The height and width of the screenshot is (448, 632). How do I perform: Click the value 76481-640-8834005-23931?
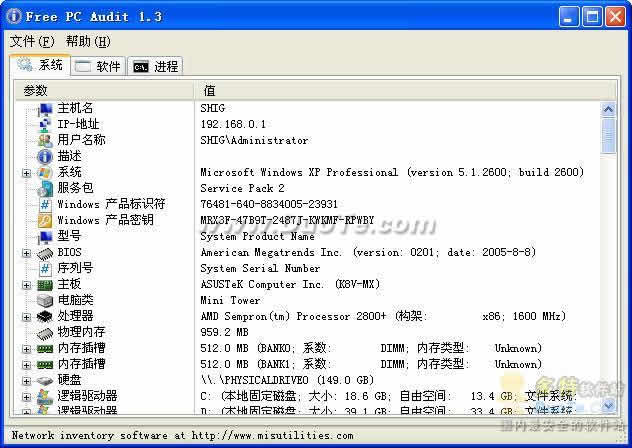(269, 204)
